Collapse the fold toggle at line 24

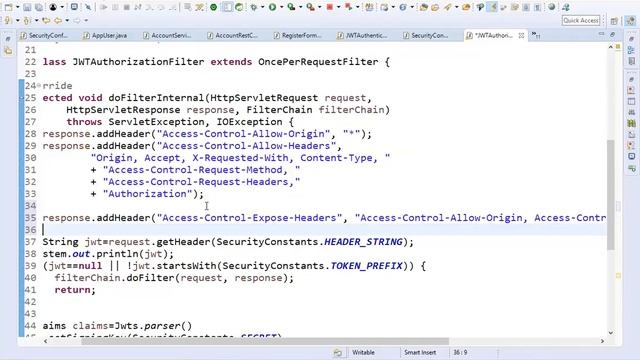(39, 86)
